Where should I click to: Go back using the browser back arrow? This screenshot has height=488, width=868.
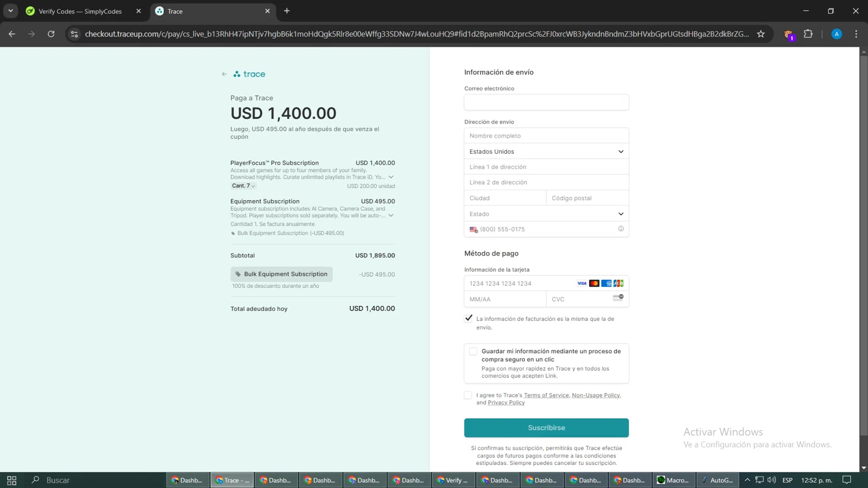click(x=12, y=34)
